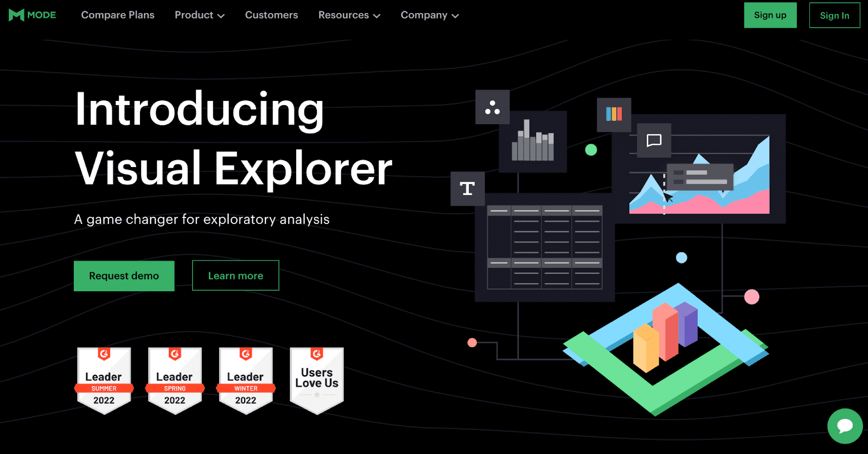Open the chat bubble widget
868x454 pixels.
(x=845, y=426)
